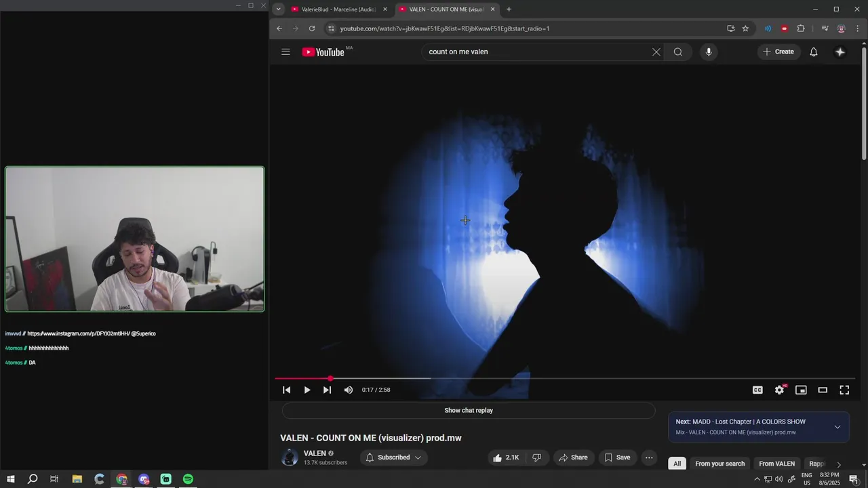Open Task View on the taskbar

click(54, 479)
